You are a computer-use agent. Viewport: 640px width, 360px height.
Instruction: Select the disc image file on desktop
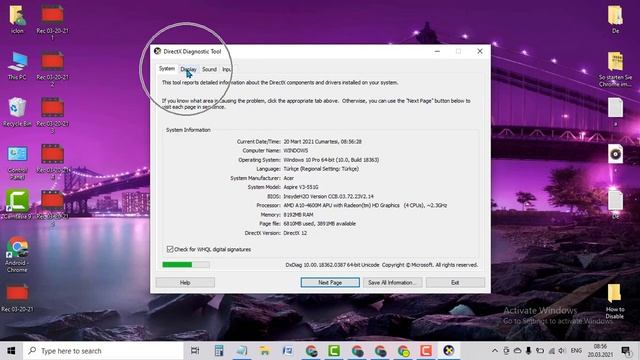[x=616, y=154]
